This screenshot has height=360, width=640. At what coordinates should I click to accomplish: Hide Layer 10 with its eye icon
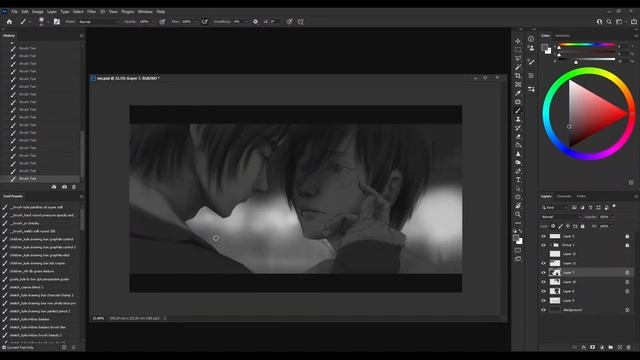click(543, 282)
